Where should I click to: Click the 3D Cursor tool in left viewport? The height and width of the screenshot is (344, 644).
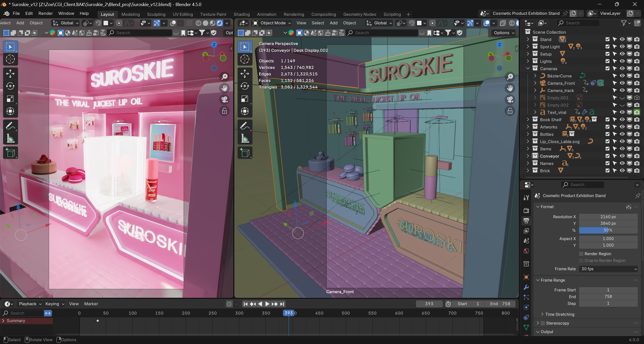point(10,59)
